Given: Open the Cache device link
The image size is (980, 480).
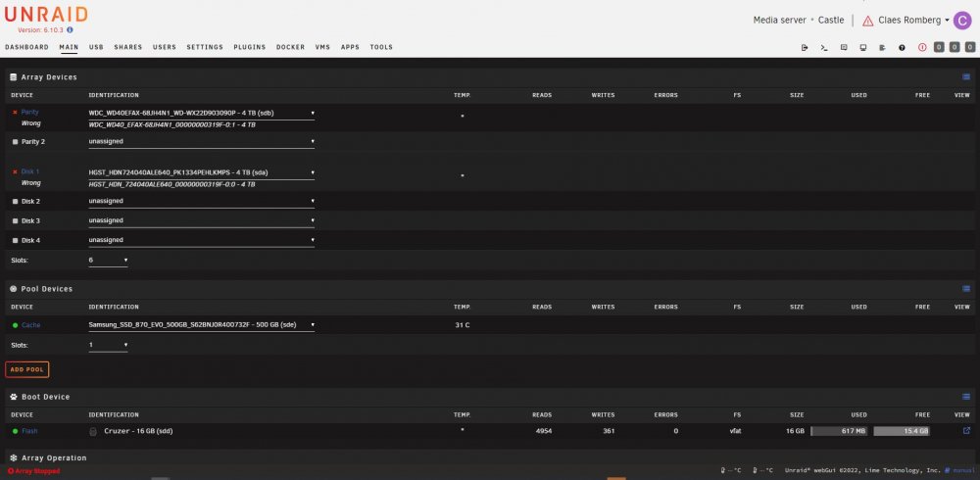Looking at the screenshot, I should pyautogui.click(x=30, y=325).
